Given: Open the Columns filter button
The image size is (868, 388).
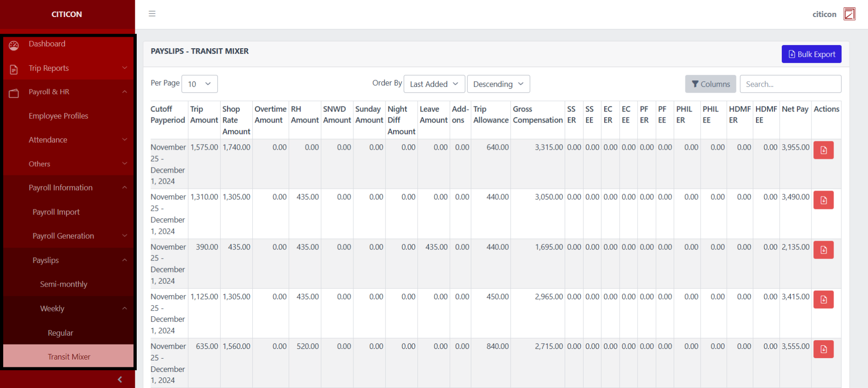Looking at the screenshot, I should 710,84.
